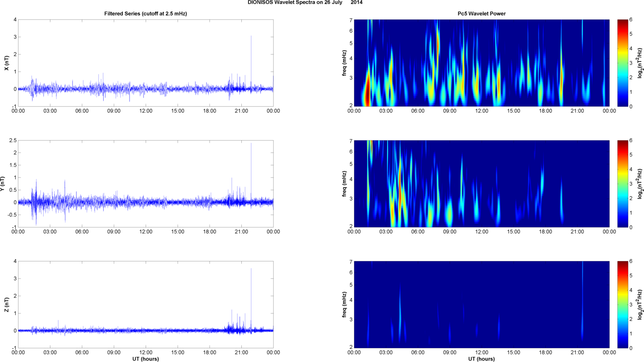644x362 pixels.
Task: Click the 'Y (nT)' axis label
Action: tap(3, 184)
